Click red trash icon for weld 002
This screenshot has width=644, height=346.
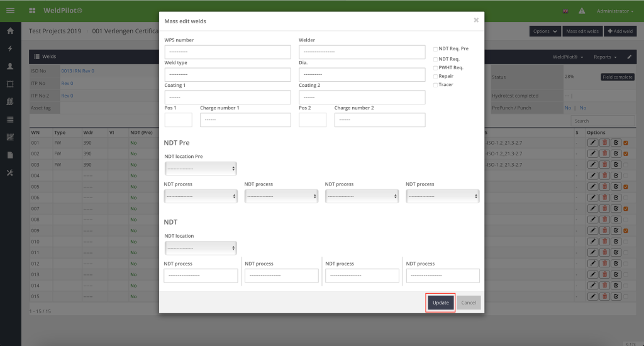604,153
